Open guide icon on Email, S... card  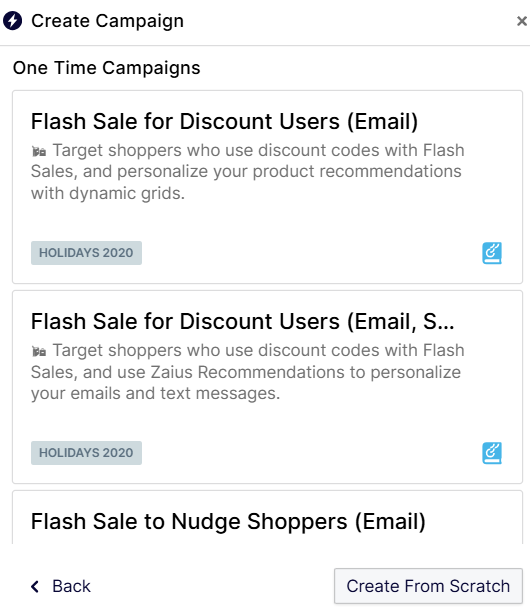coord(492,453)
